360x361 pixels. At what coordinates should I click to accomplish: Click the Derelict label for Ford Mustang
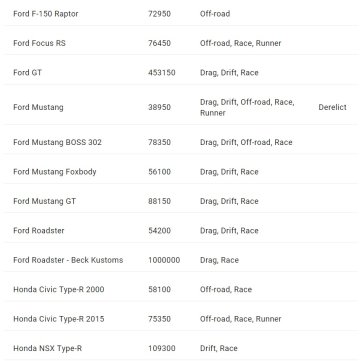tap(332, 107)
